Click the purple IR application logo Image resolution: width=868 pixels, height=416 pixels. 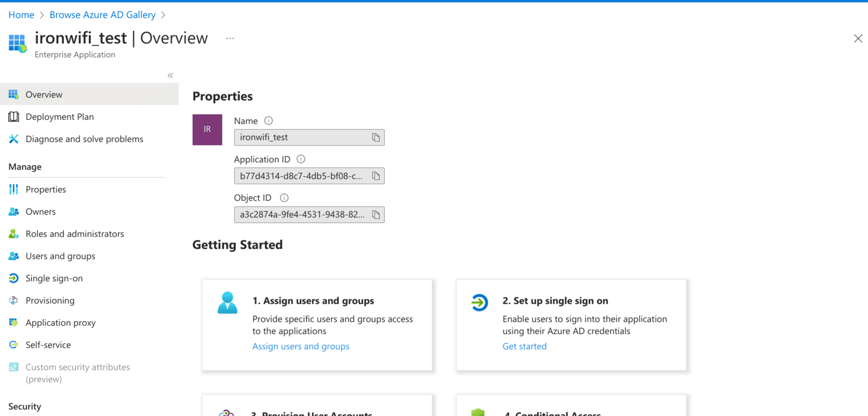click(x=207, y=130)
